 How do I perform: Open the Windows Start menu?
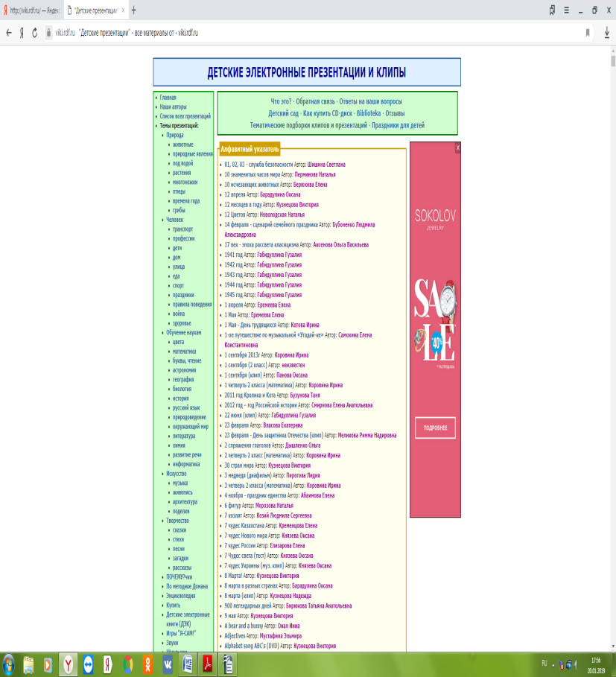click(x=8, y=664)
